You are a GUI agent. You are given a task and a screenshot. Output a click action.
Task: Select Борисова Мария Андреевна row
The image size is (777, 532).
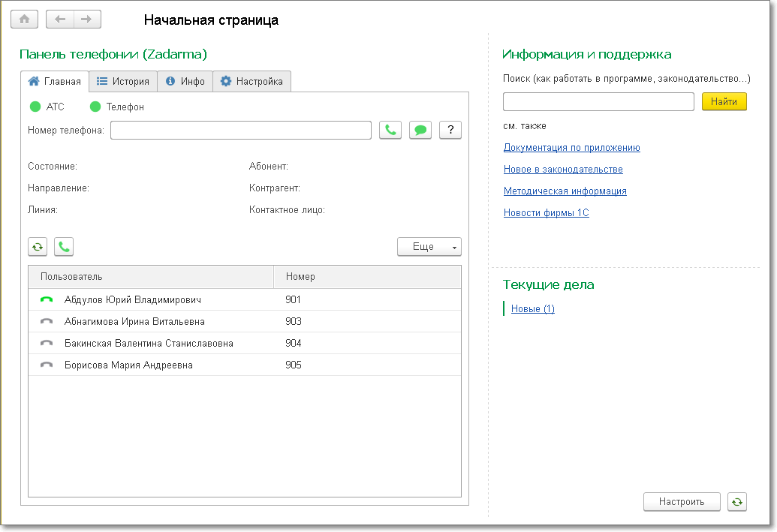coord(128,365)
